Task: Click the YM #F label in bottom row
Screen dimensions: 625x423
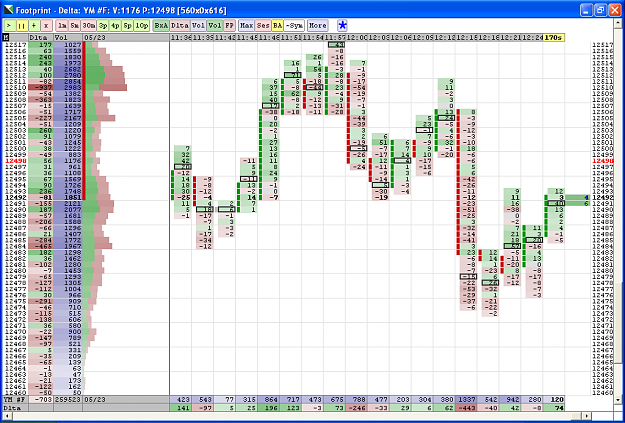Action: pos(16,399)
